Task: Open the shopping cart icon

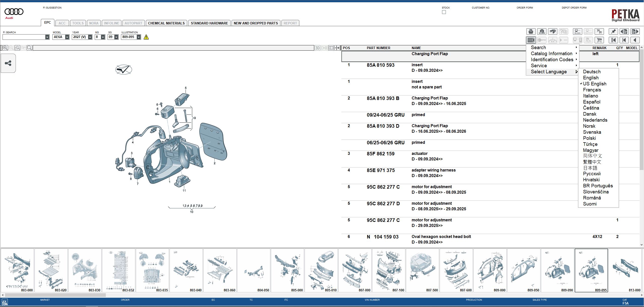Action: pos(600,40)
